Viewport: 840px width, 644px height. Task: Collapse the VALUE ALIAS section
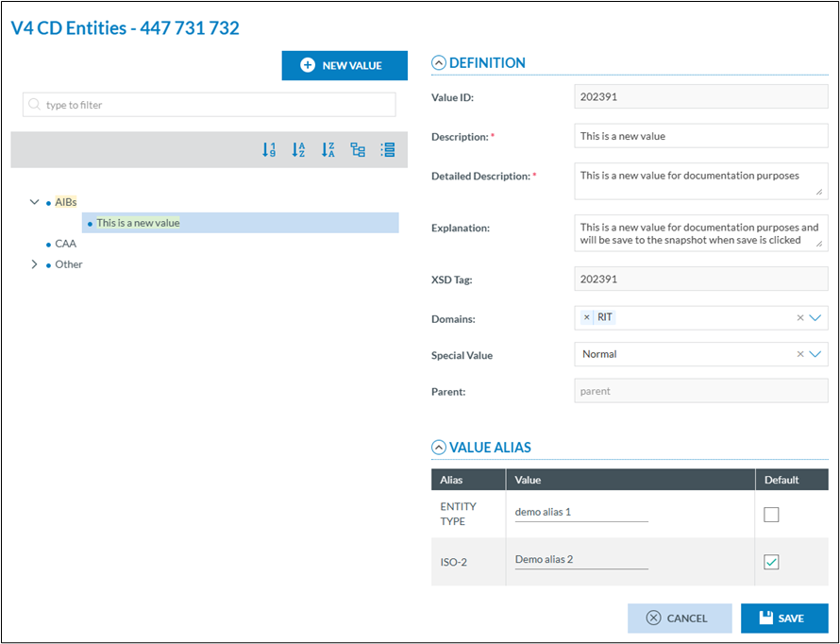coord(438,448)
